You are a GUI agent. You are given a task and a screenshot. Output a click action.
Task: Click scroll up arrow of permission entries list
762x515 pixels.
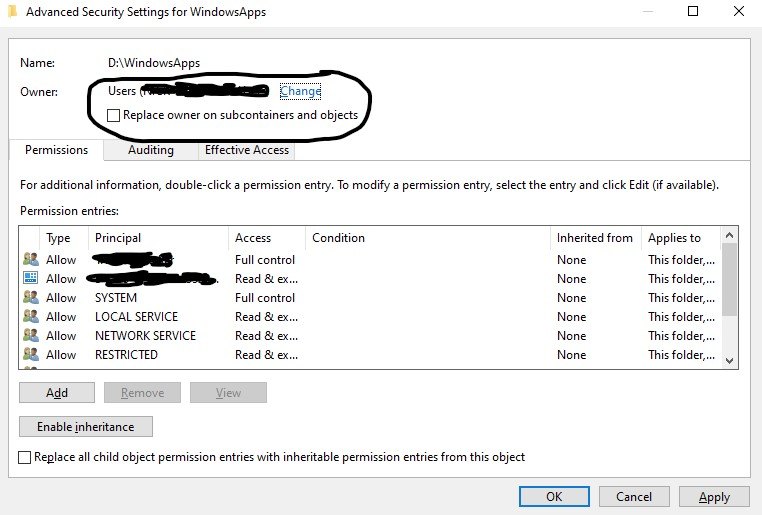pyautogui.click(x=729, y=235)
